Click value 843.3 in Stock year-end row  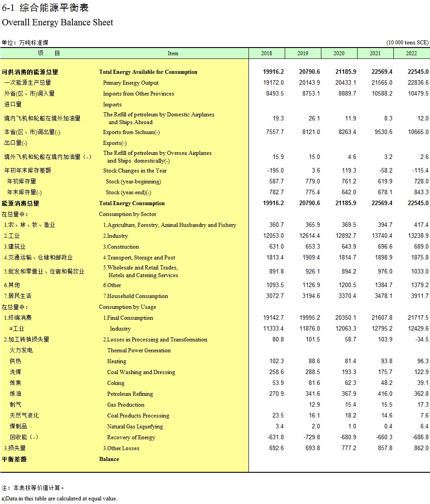point(421,192)
